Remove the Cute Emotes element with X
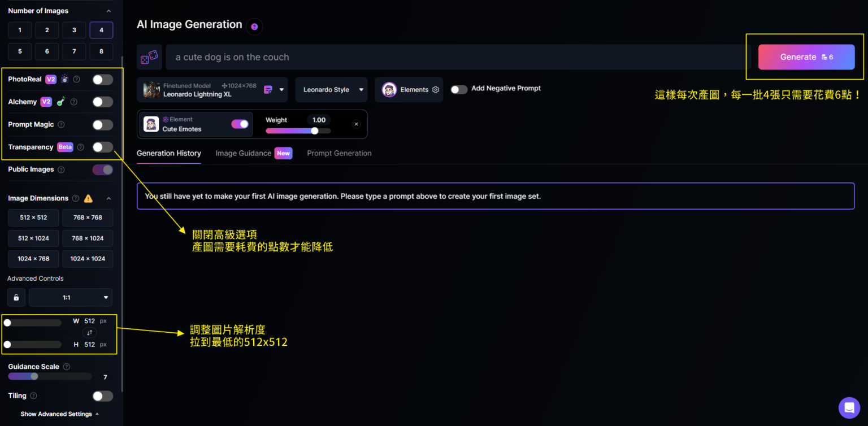 [x=356, y=124]
